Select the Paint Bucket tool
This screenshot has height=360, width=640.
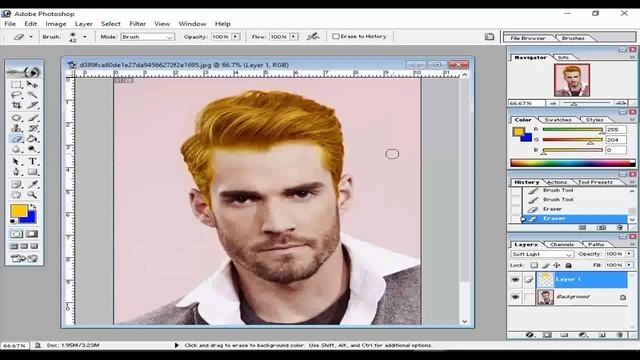32,139
